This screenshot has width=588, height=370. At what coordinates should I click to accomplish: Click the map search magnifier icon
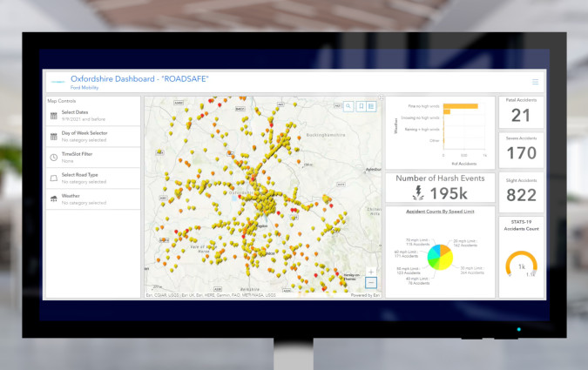coord(348,106)
